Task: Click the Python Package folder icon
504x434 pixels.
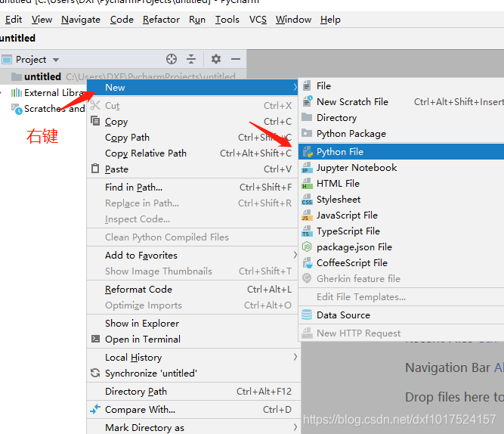Action: pos(307,133)
